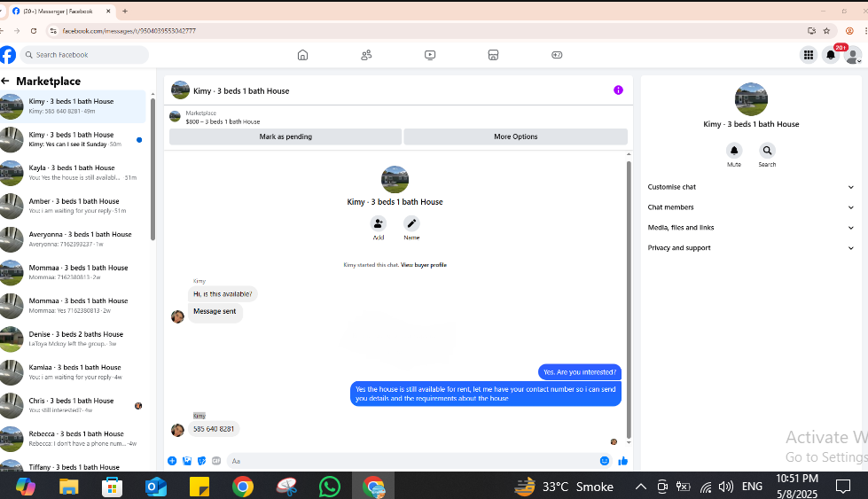Mute the conversation in right panel
This screenshot has width=868, height=499.
(x=734, y=151)
